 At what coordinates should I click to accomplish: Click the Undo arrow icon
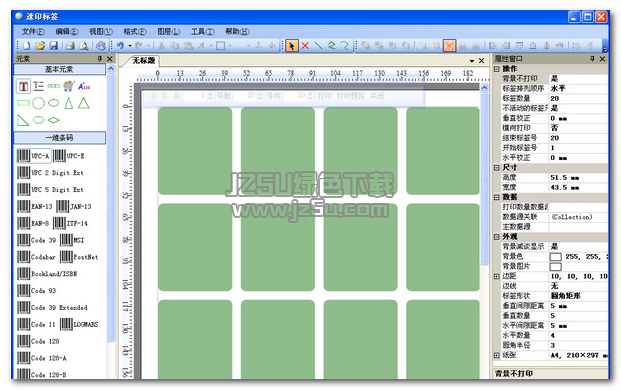tap(120, 46)
